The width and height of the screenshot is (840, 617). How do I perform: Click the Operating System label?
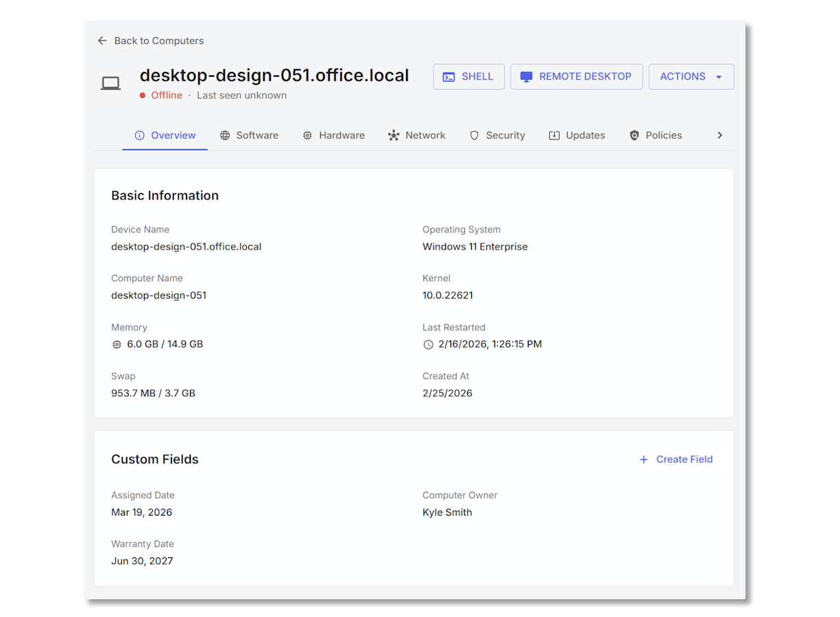tap(461, 230)
